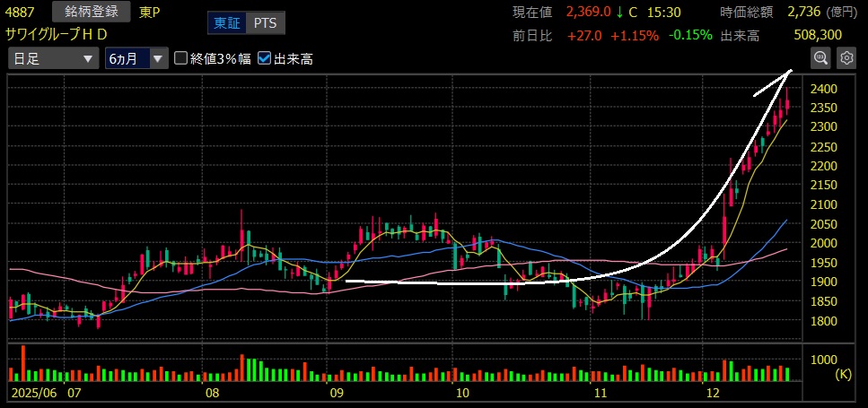Click the サワイグループHD stock name

[x=57, y=34]
